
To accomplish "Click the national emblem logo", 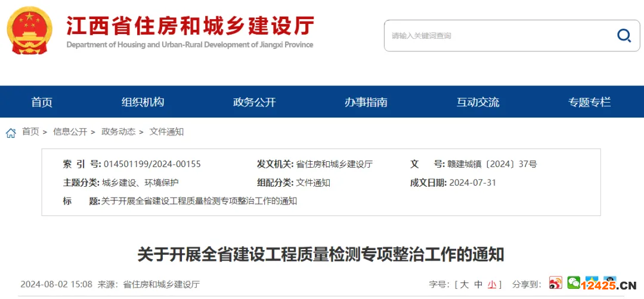I will (30, 30).
